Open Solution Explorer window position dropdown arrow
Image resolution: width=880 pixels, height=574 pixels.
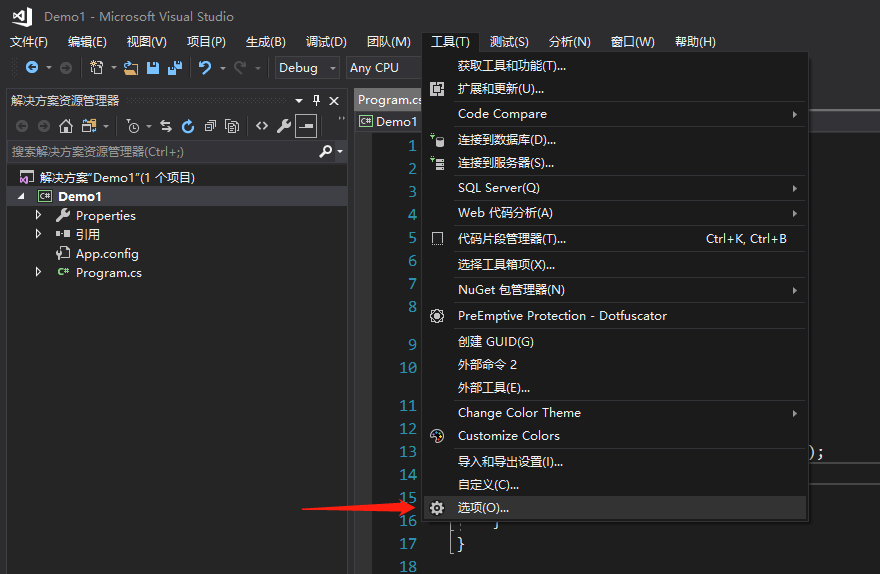(299, 101)
